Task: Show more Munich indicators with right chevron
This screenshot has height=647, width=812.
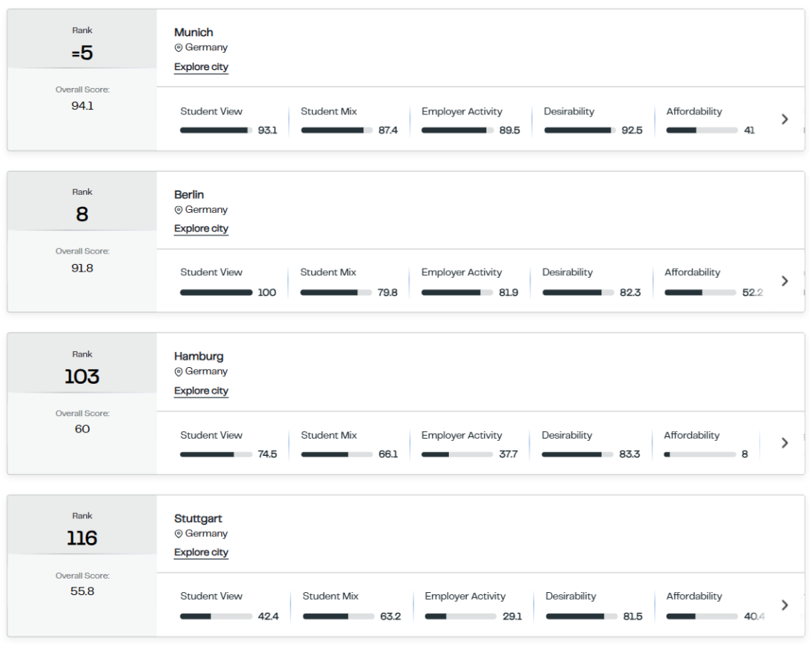Action: point(784,119)
